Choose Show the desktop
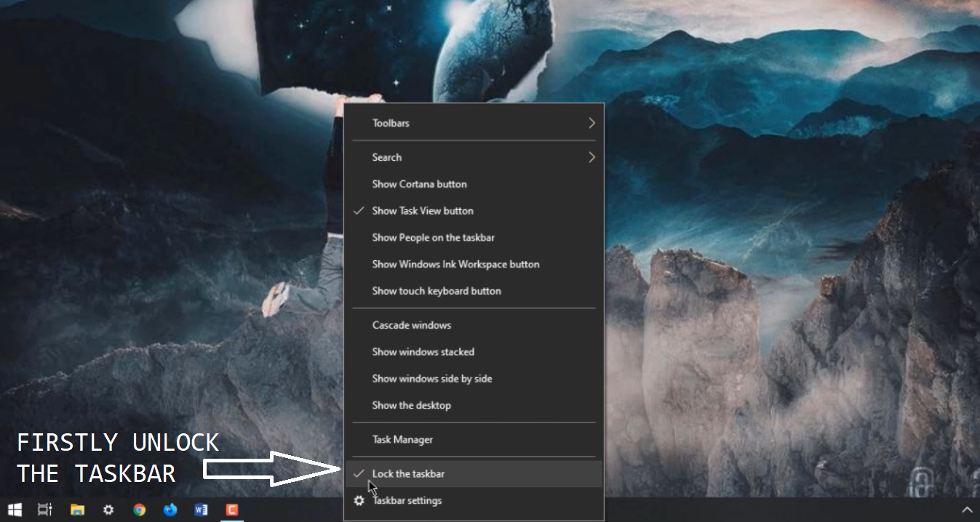 (474, 405)
